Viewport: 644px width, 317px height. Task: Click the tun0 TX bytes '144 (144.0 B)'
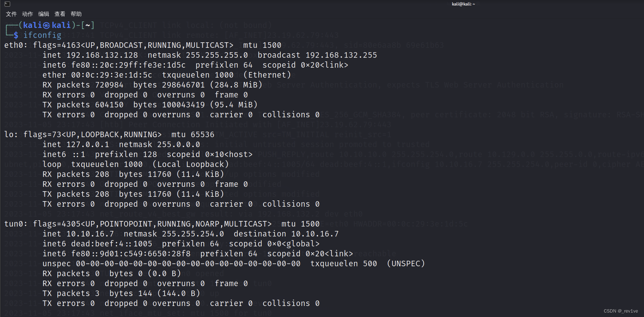point(169,293)
